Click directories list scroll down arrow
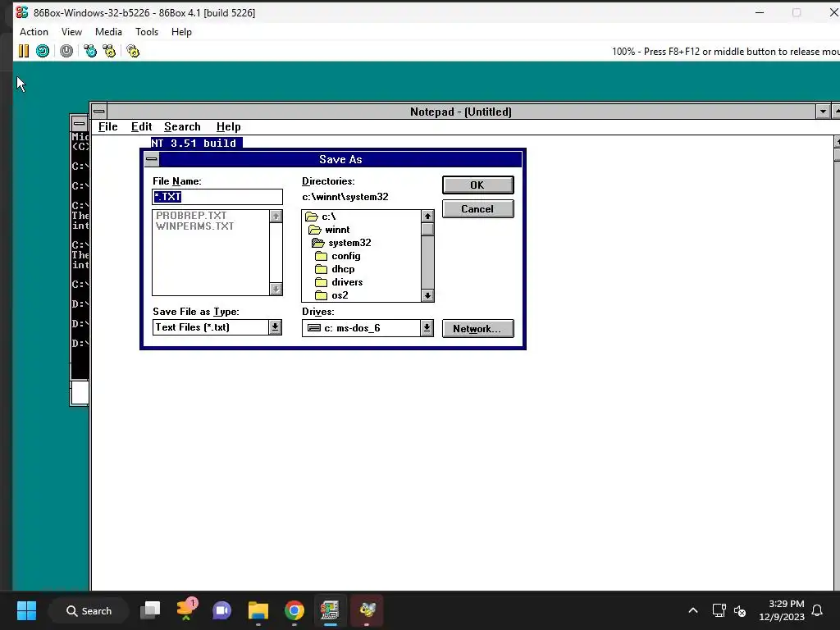The image size is (840, 630). click(427, 295)
